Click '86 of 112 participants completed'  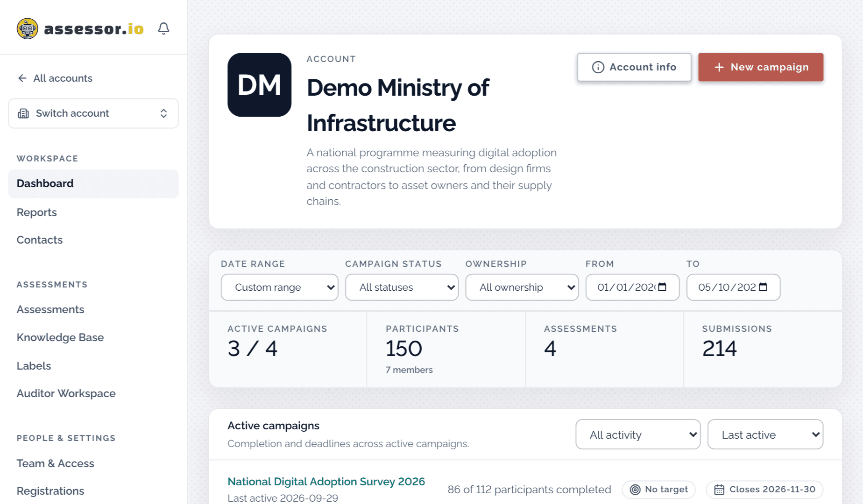(530, 490)
